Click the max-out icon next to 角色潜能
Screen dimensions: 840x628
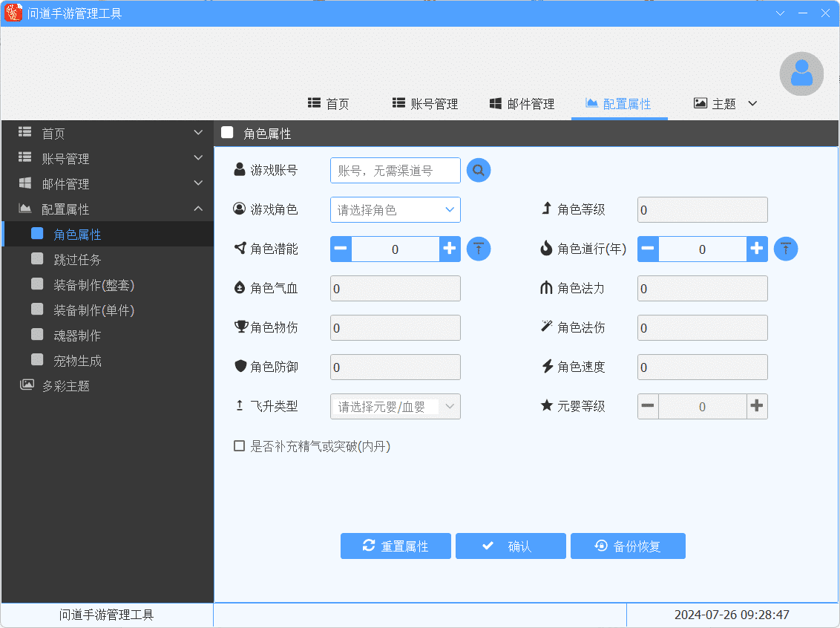(479, 249)
